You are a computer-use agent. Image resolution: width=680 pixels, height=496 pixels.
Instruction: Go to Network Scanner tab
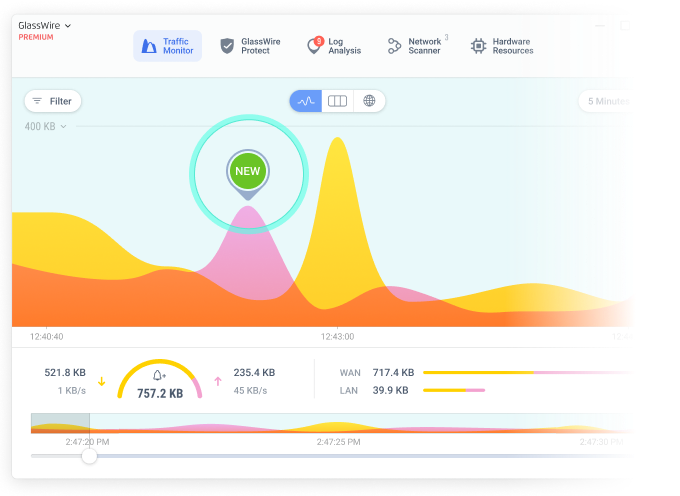(417, 46)
